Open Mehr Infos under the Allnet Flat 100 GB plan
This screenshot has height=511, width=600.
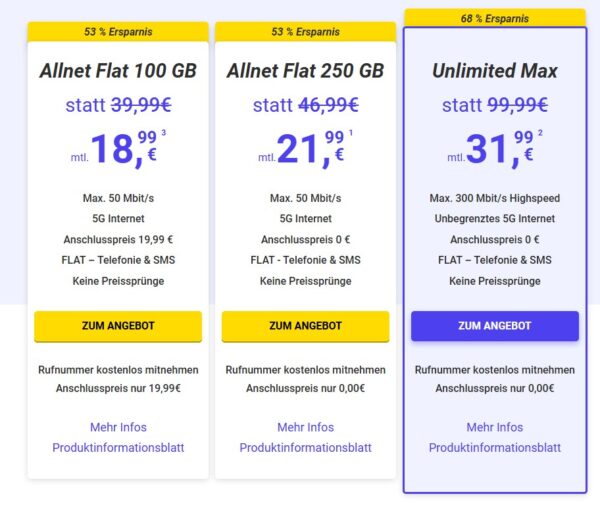(x=118, y=427)
